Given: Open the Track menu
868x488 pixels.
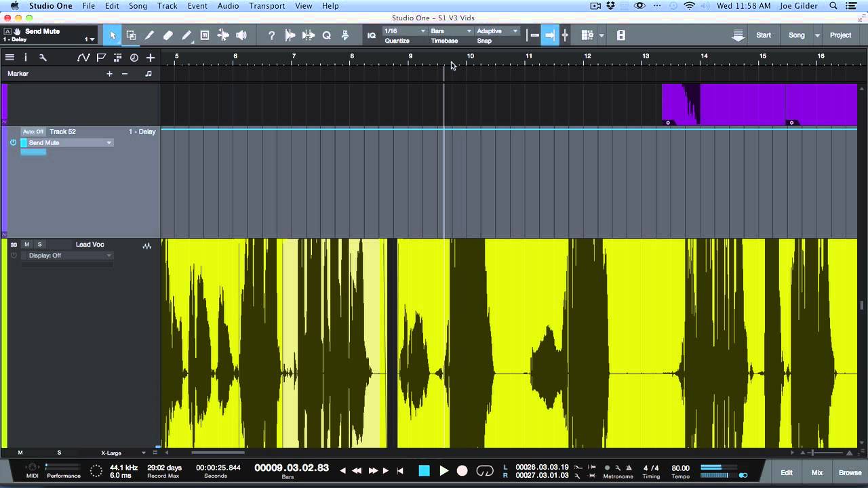Looking at the screenshot, I should click(x=167, y=6).
